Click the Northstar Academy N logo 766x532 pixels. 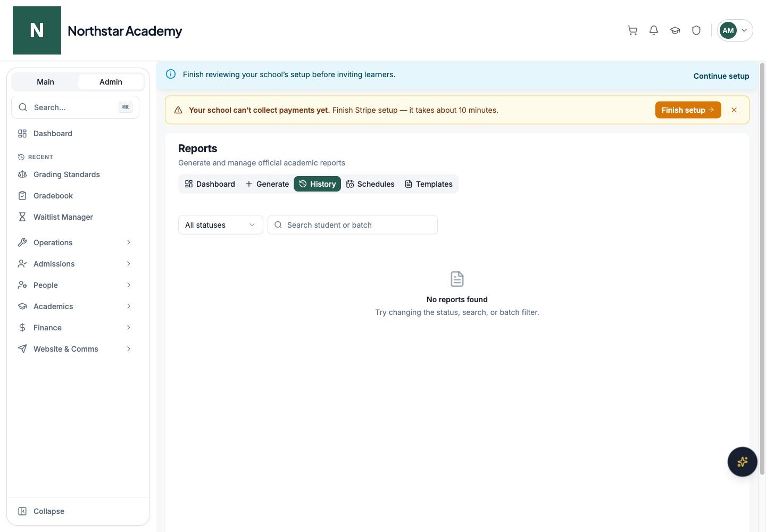[x=37, y=30]
